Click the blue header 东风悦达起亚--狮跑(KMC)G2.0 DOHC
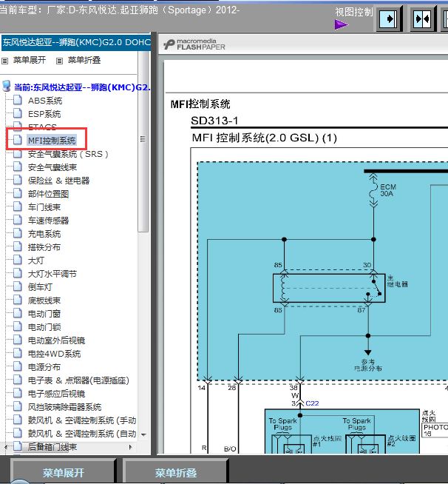448x484 pixels. click(x=76, y=42)
